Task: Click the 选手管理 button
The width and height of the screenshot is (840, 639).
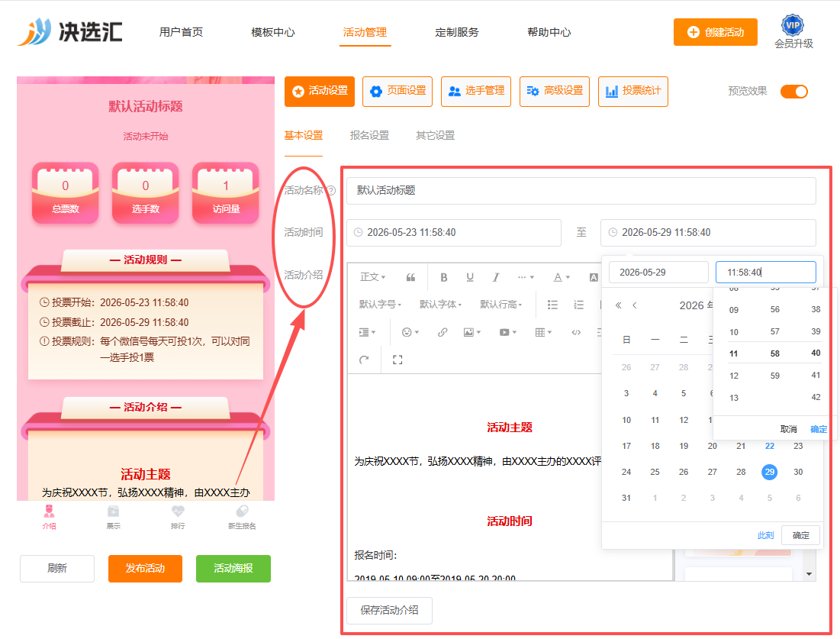Action: pos(476,92)
